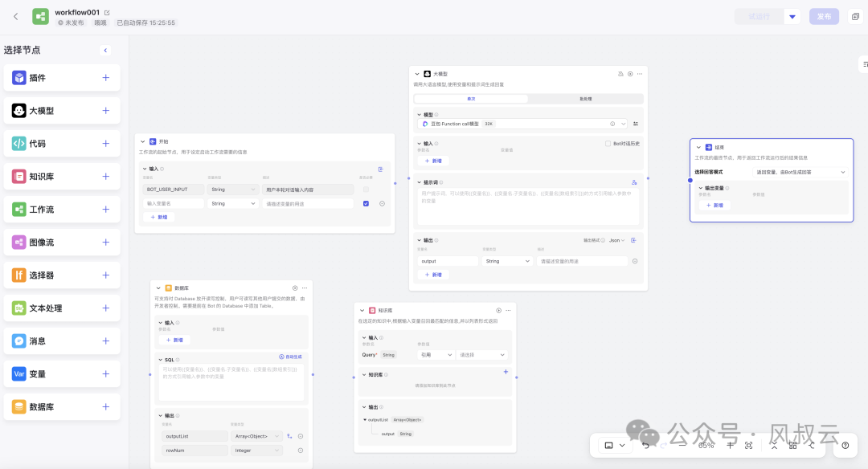Select the 单次 tab in 大模型 node
Image resolution: width=868 pixels, height=469 pixels.
click(471, 99)
